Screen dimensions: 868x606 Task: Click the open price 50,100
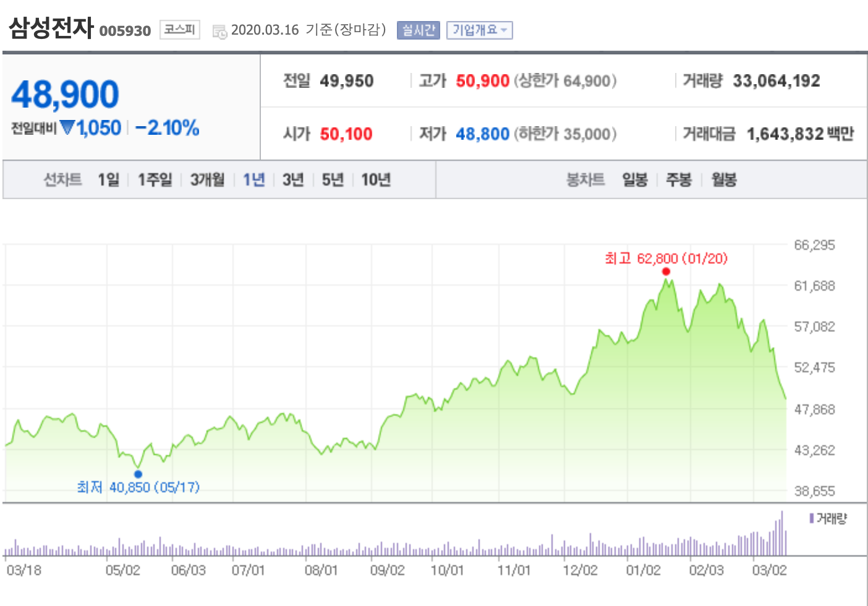coord(346,134)
